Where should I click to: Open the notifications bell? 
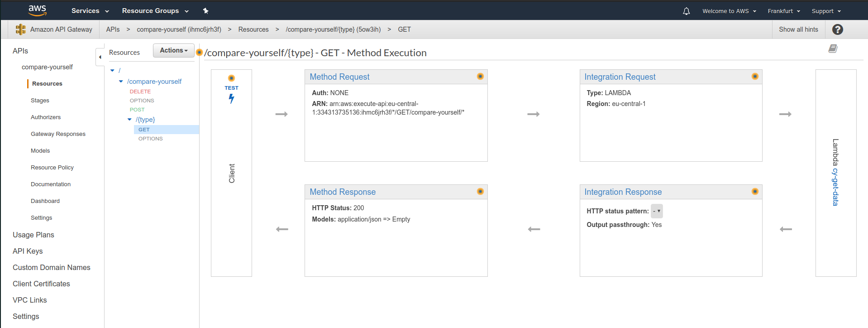coord(686,11)
